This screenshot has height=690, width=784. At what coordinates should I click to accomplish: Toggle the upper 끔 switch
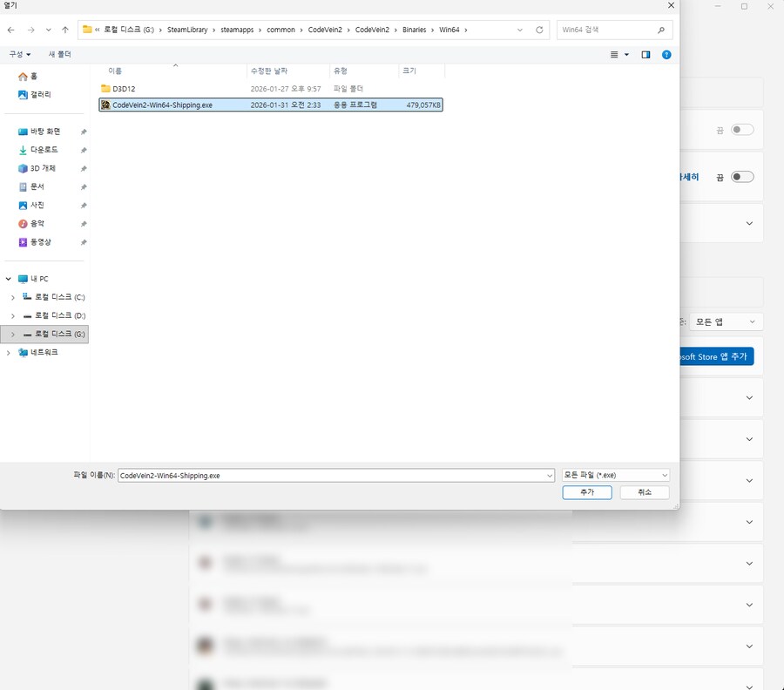(742, 130)
